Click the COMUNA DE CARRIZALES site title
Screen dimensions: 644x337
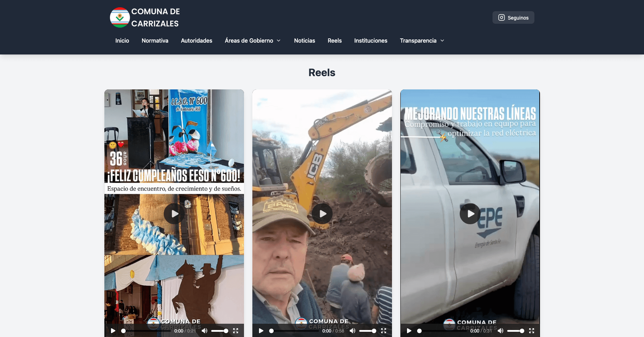pyautogui.click(x=155, y=17)
